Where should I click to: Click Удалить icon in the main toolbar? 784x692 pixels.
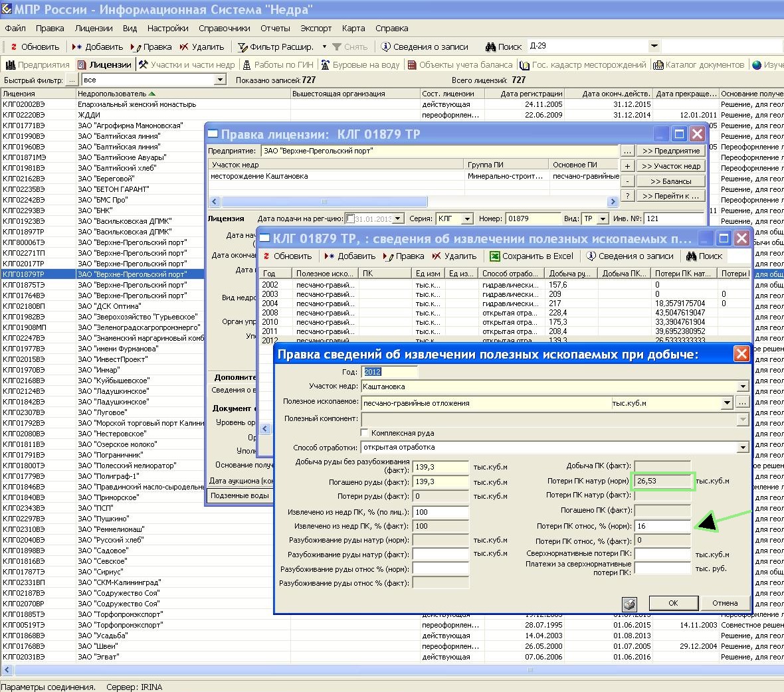(x=184, y=47)
